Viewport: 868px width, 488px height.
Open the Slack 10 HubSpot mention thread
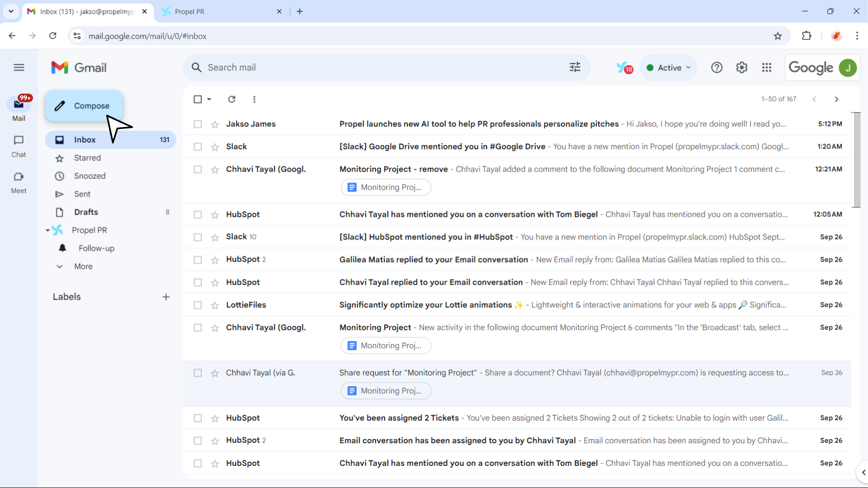tap(517, 237)
